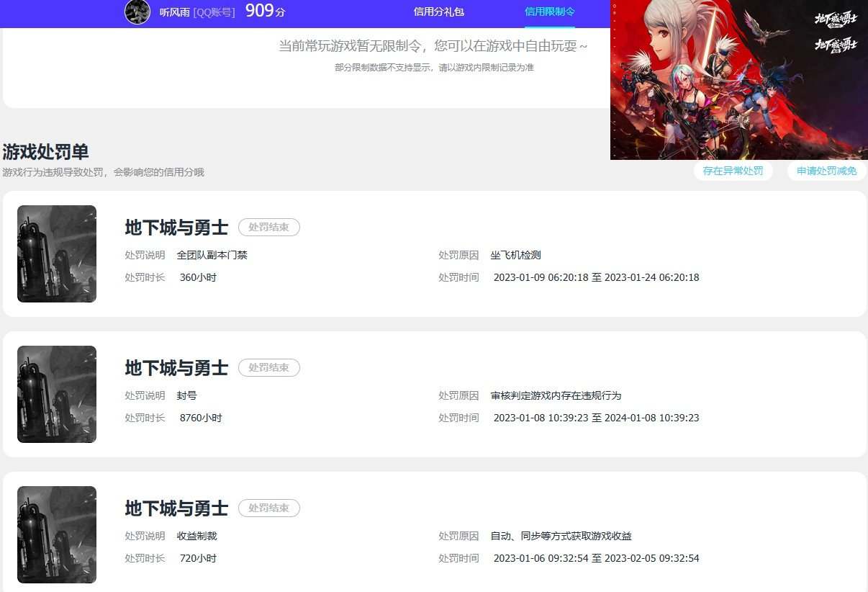Select the username 听风雨 in the header
868x592 pixels.
(x=175, y=12)
